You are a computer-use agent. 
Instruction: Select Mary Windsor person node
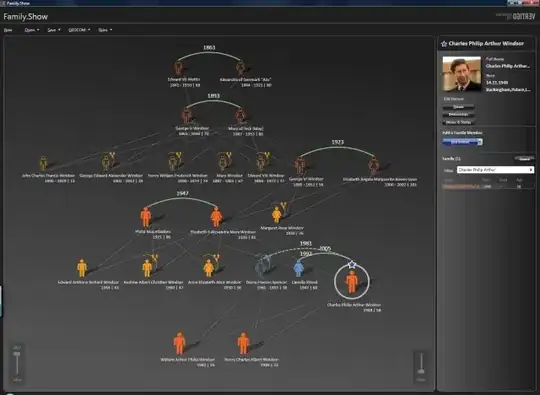(223, 163)
